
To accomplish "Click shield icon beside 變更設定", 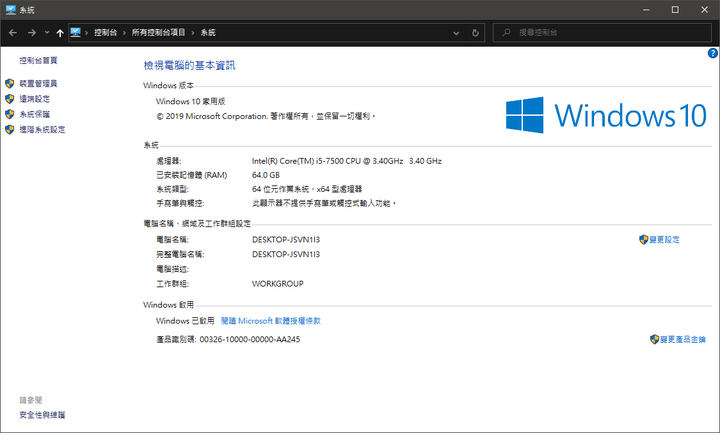I will tap(643, 240).
